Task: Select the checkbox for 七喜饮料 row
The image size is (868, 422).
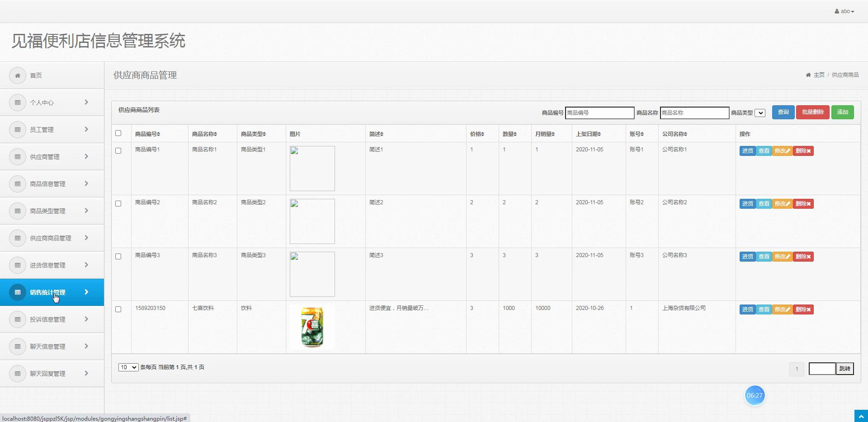Action: 118,309
